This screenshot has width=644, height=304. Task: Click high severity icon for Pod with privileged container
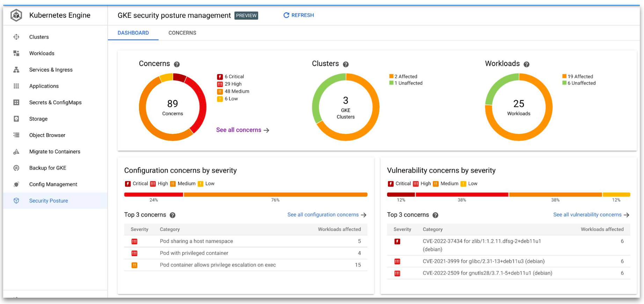(x=134, y=253)
